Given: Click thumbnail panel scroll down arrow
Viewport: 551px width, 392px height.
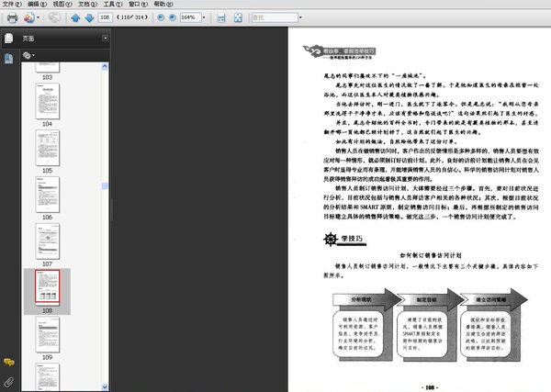Looking at the screenshot, I should (105, 386).
